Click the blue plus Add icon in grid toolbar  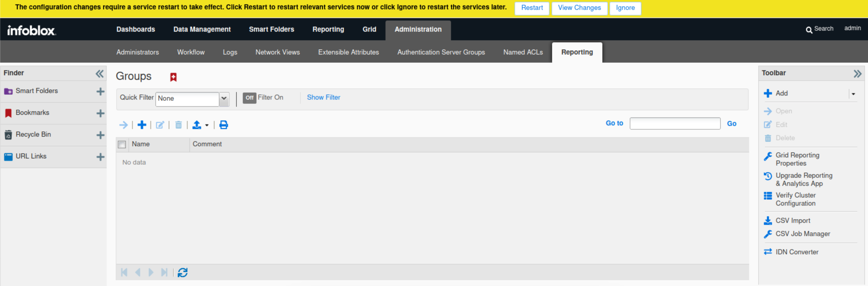[x=142, y=125]
